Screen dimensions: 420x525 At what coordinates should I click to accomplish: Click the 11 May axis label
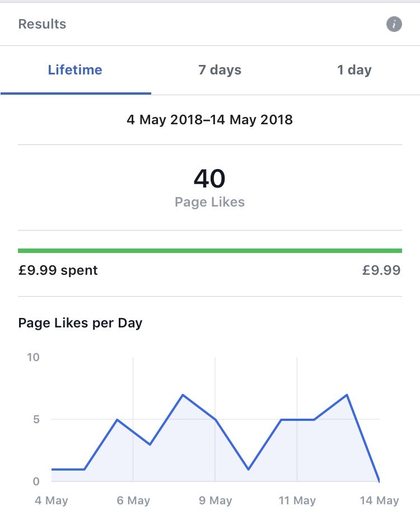coord(297,500)
